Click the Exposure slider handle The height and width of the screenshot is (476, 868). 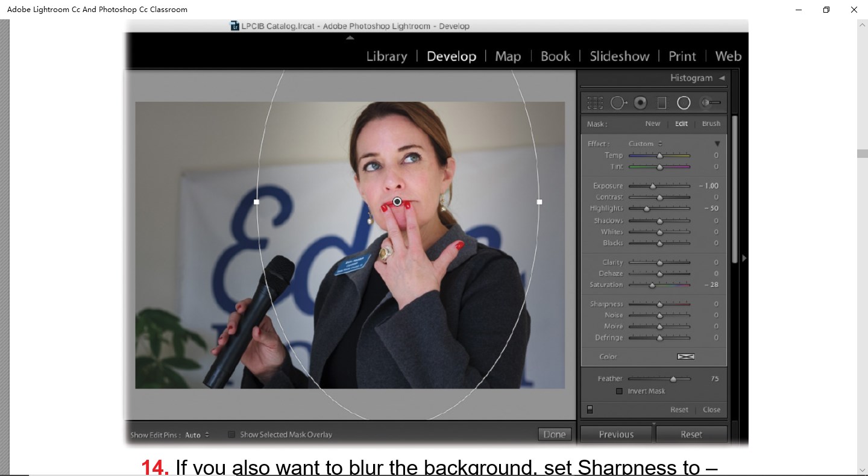tap(652, 186)
